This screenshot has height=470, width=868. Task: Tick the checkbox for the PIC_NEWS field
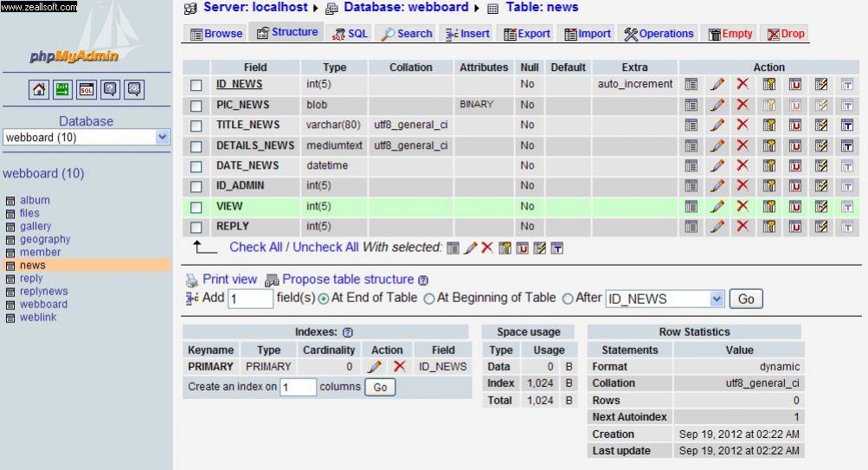[196, 106]
